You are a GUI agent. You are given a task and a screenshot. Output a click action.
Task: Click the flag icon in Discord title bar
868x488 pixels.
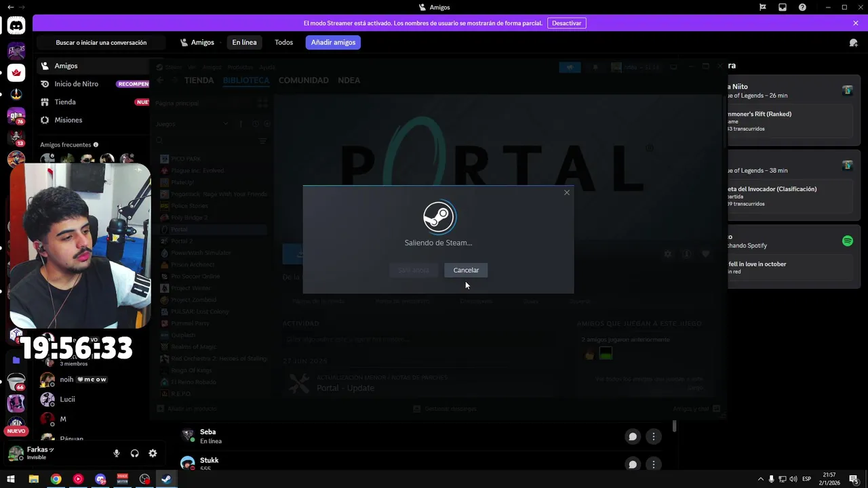[x=763, y=7]
